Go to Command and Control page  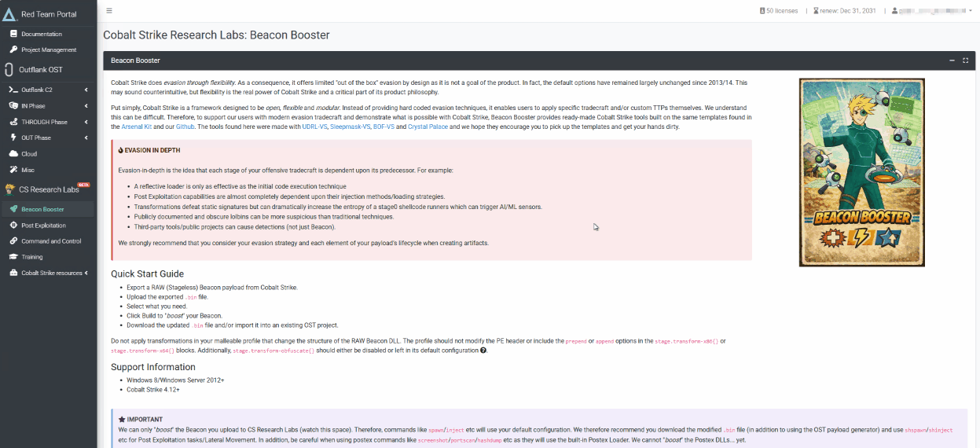pos(51,241)
